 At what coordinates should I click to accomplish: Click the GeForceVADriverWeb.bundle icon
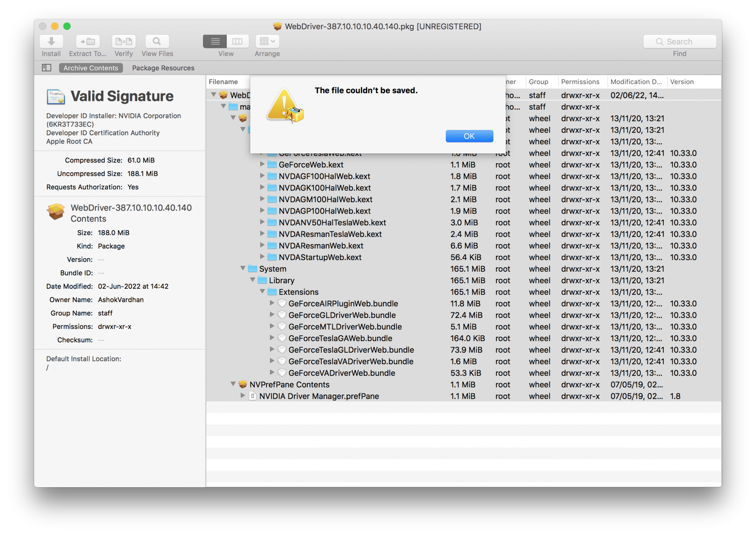pyautogui.click(x=282, y=373)
